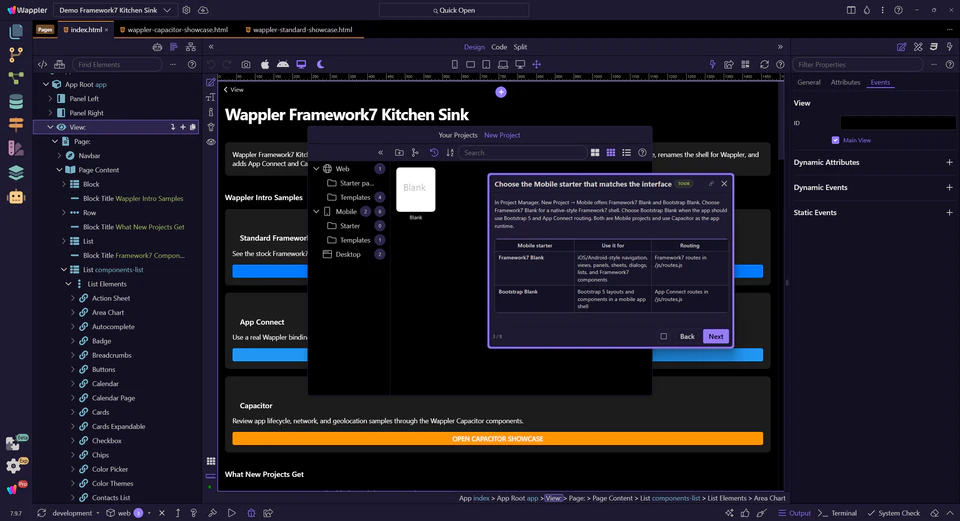
Task: Open the Git branch manager sidebar icon
Action: [16, 54]
